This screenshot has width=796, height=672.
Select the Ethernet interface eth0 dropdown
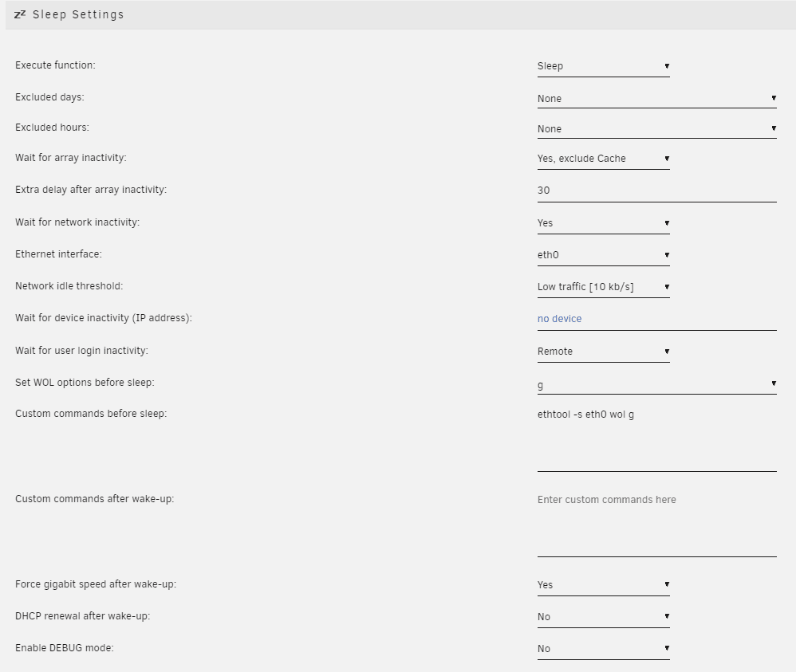tap(604, 255)
